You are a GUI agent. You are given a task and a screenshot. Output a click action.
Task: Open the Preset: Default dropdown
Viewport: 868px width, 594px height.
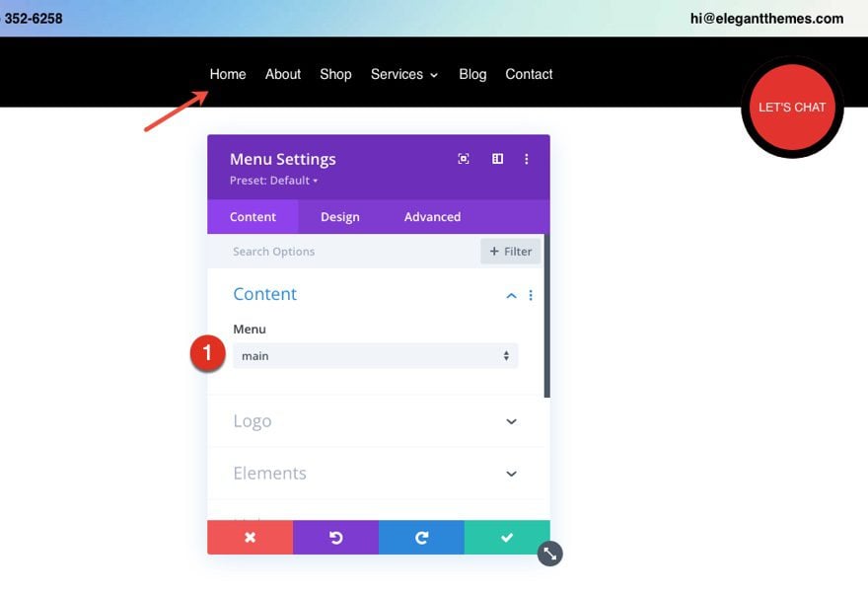(x=274, y=181)
